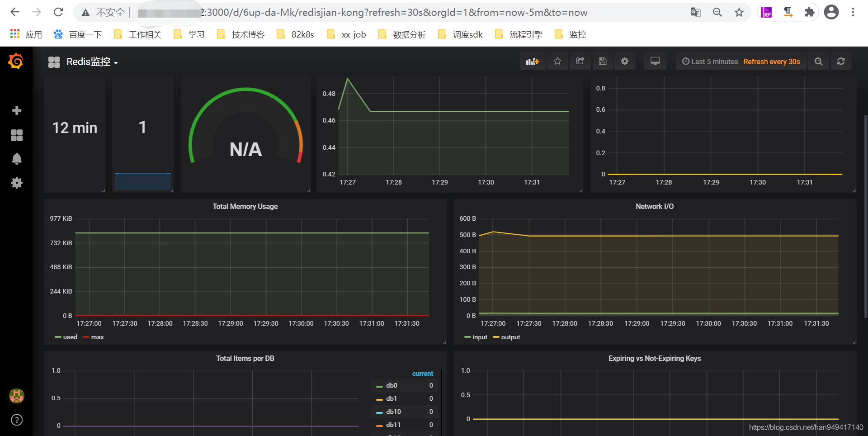Viewport: 868px width, 436px height.
Task: Open the browser extensions puzzle icon
Action: point(809,12)
